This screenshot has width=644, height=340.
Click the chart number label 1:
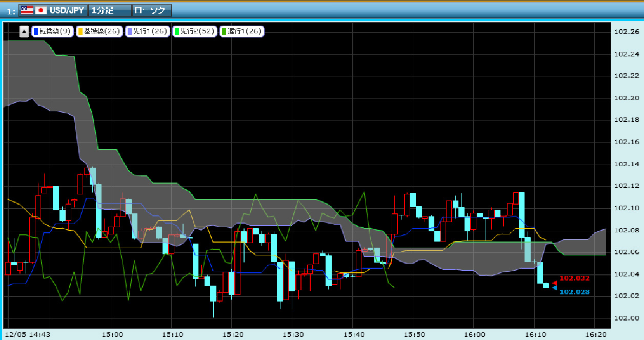(11, 11)
